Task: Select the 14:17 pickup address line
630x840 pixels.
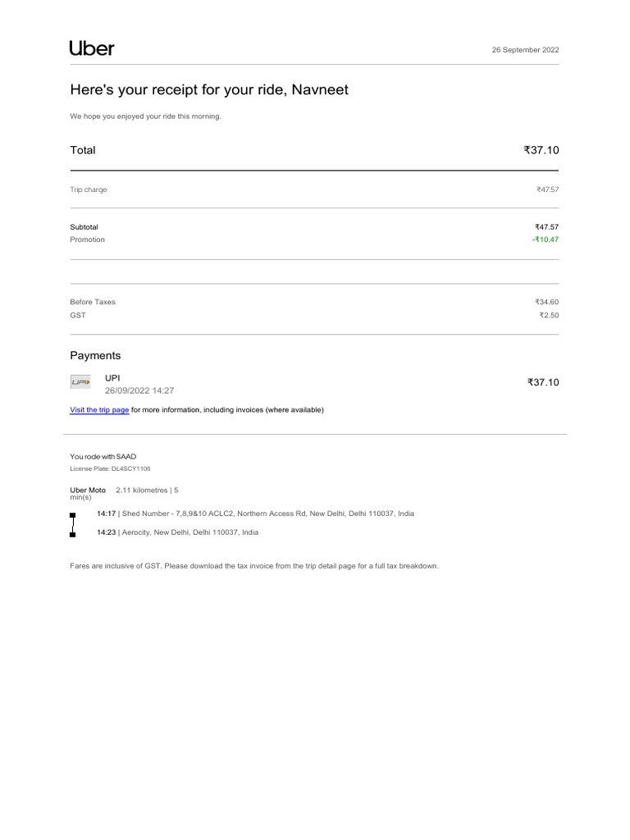Action: click(255, 514)
